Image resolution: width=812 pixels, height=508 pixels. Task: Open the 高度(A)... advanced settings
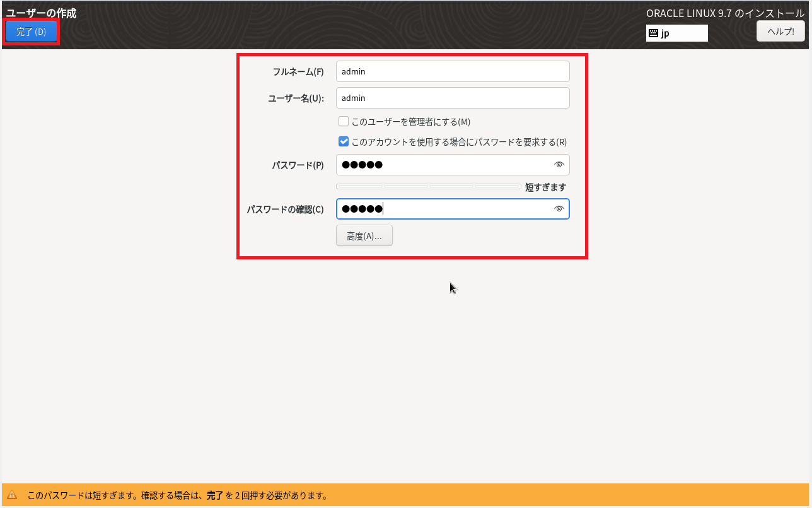click(x=364, y=236)
